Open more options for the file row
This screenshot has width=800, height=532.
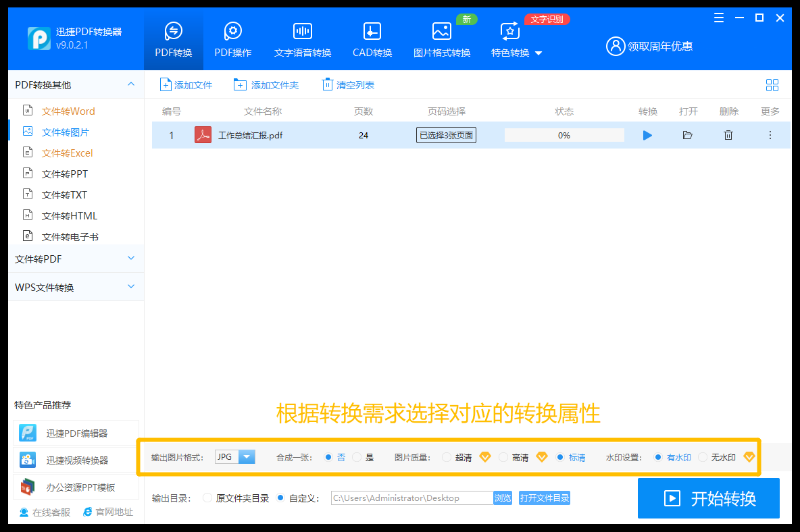770,135
